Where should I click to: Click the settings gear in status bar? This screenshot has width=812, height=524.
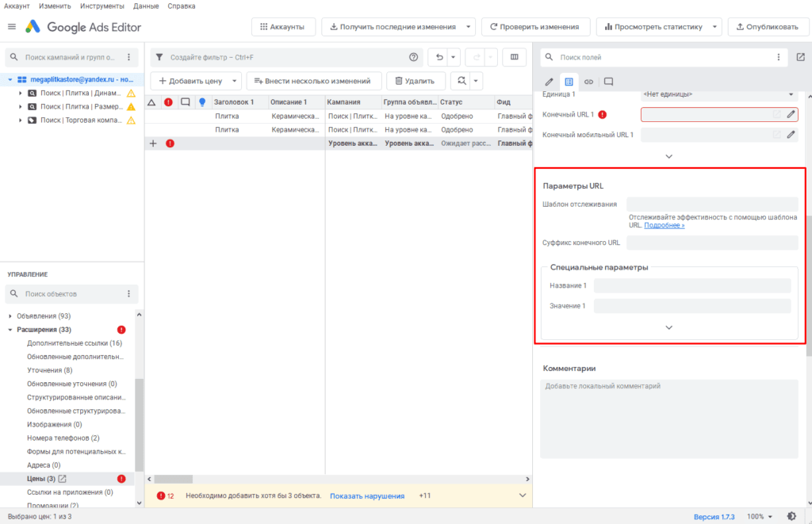coord(791,516)
